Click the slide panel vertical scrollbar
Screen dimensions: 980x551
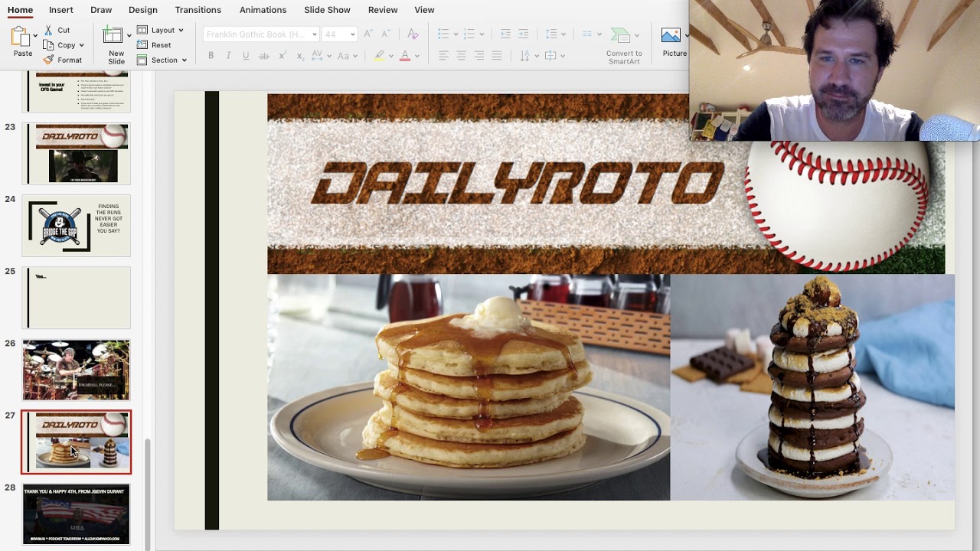[x=147, y=493]
